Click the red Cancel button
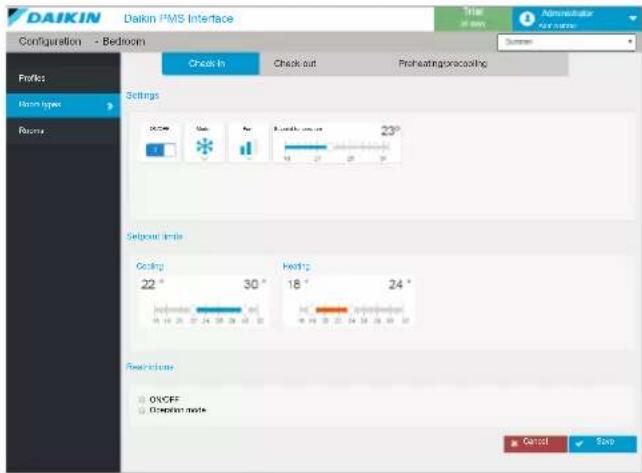Viewport: 642px width, 473px height. tap(536, 443)
